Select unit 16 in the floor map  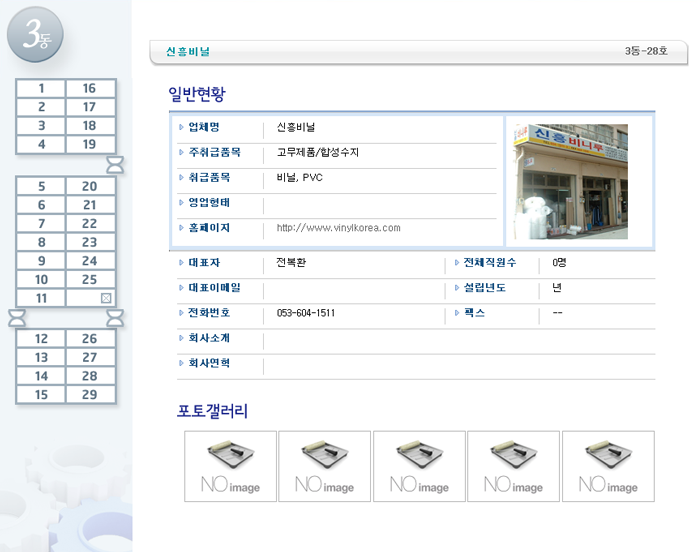(x=90, y=88)
